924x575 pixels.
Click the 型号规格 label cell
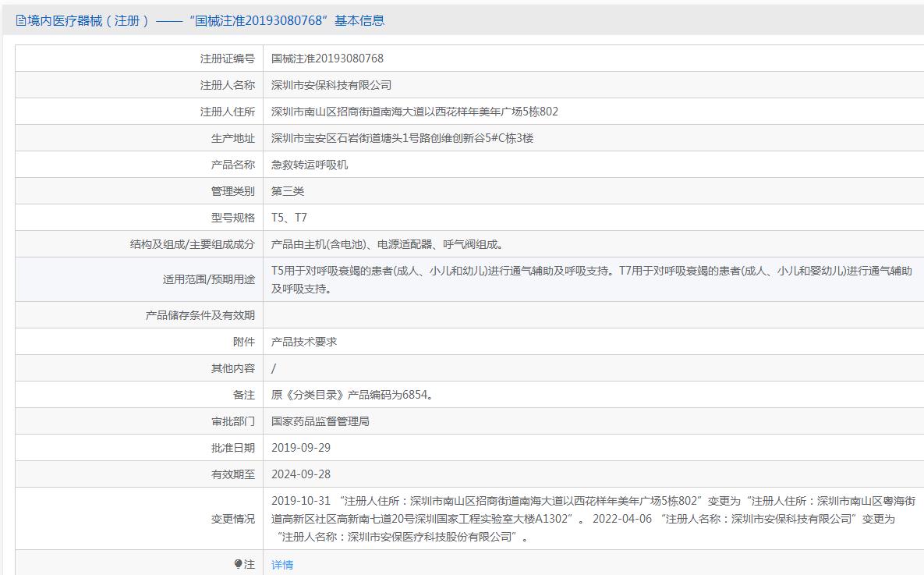[139, 218]
